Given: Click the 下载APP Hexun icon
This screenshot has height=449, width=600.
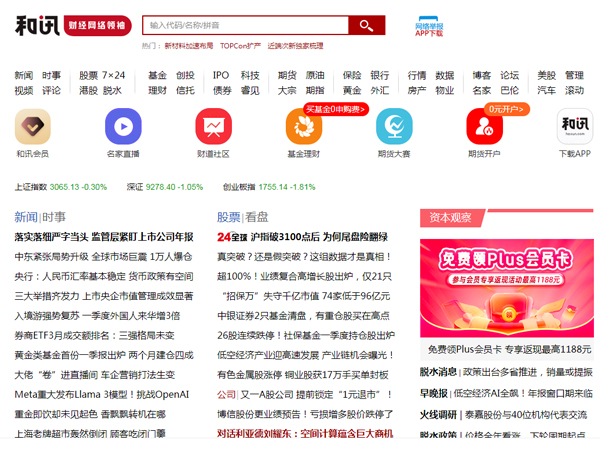Looking at the screenshot, I should [575, 126].
